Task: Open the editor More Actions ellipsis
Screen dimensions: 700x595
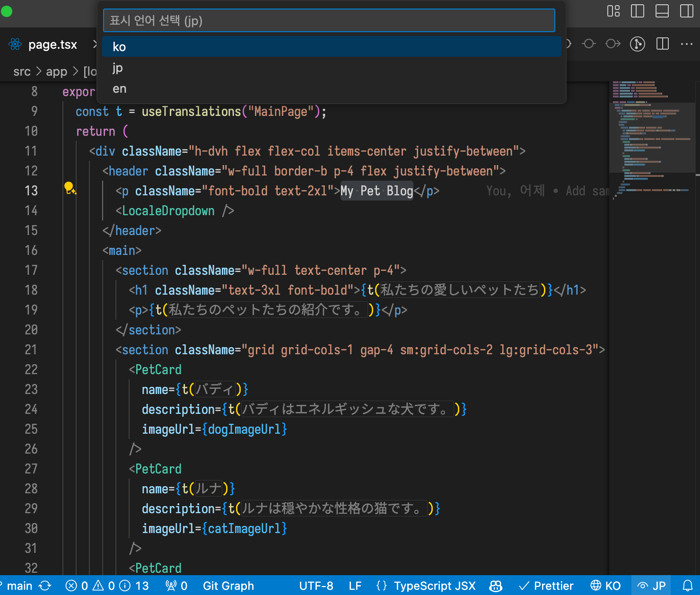Action: [687, 44]
